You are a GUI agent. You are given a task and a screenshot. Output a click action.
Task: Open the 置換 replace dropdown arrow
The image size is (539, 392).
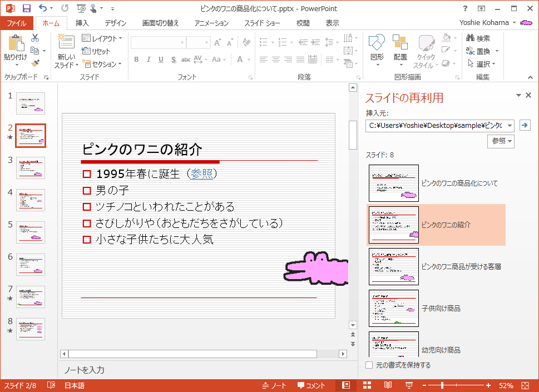click(x=497, y=51)
